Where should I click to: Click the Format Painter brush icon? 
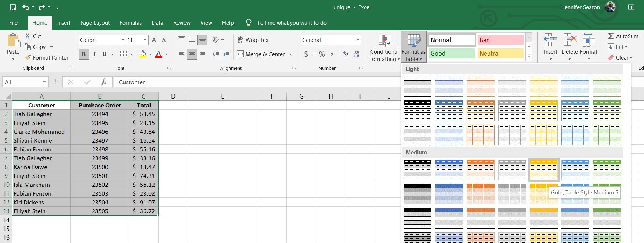[28, 58]
